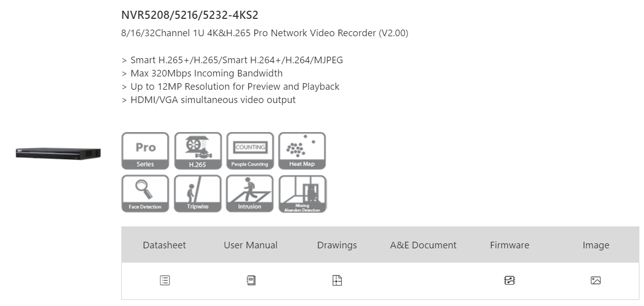Click the Intrusion feature icon
The height and width of the screenshot is (306, 644).
pos(250,194)
